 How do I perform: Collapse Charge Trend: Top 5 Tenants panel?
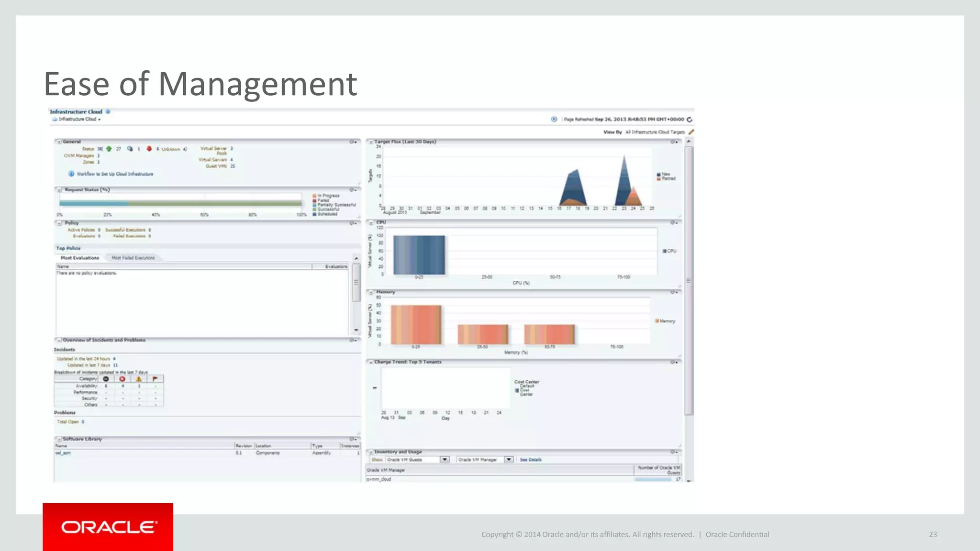click(370, 363)
